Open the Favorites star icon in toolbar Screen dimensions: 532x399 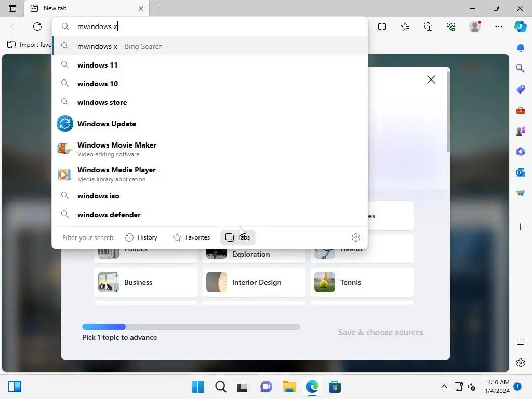(x=405, y=26)
